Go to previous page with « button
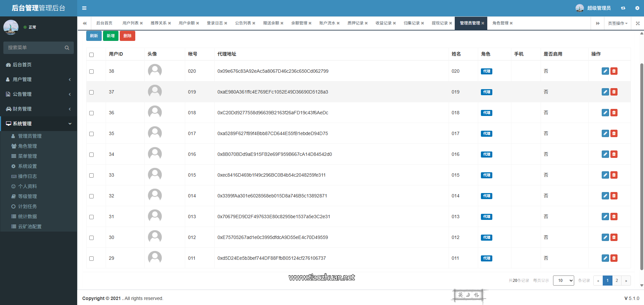The width and height of the screenshot is (644, 305). [598, 281]
